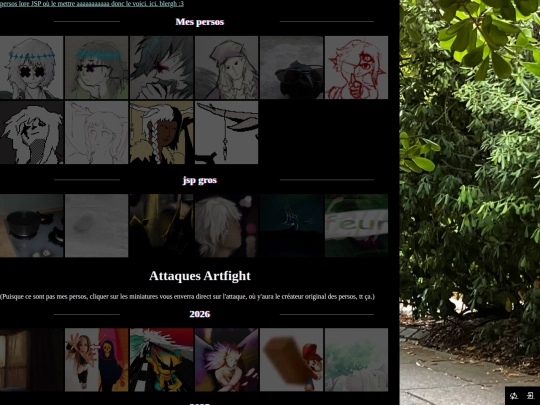Image resolution: width=540 pixels, height=405 pixels.
Task: Open dark curtain window Artfight attack
Action: [31, 360]
